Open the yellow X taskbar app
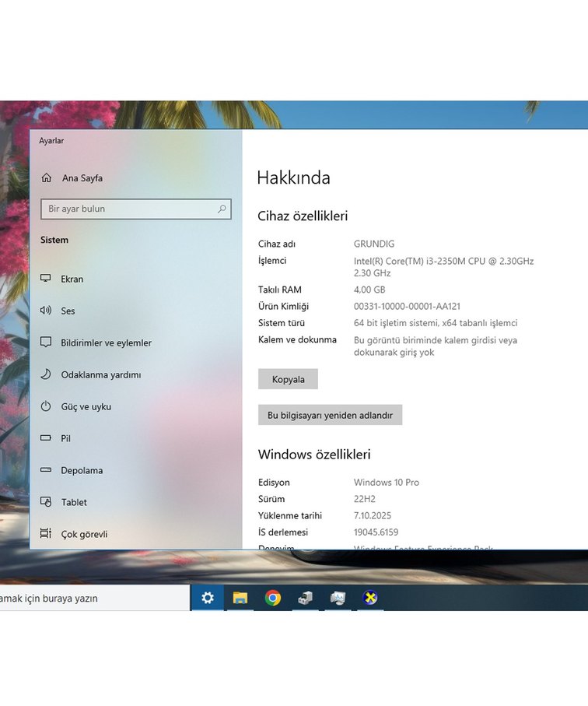The width and height of the screenshot is (588, 706). pyautogui.click(x=369, y=598)
